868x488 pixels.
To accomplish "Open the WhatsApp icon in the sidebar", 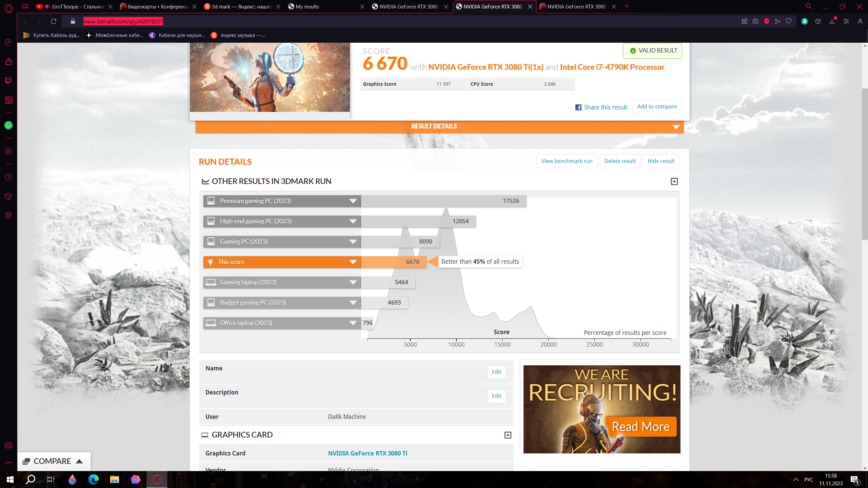I will pos(8,125).
